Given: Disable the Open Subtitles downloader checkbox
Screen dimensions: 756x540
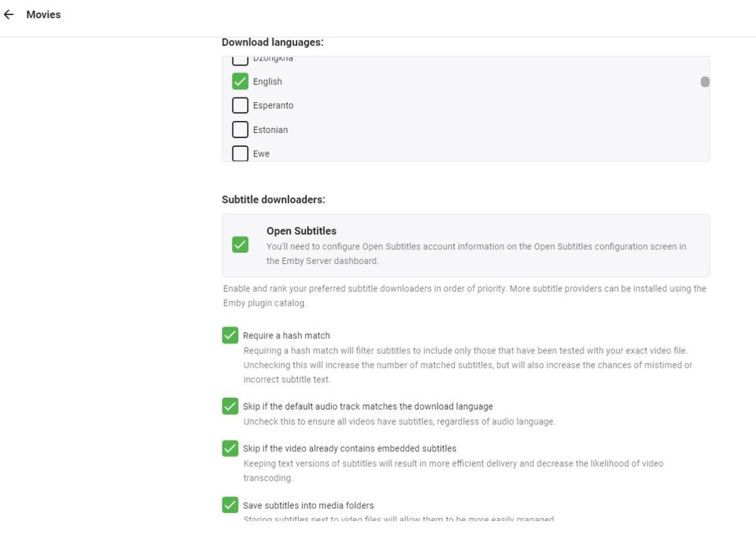Looking at the screenshot, I should (240, 244).
